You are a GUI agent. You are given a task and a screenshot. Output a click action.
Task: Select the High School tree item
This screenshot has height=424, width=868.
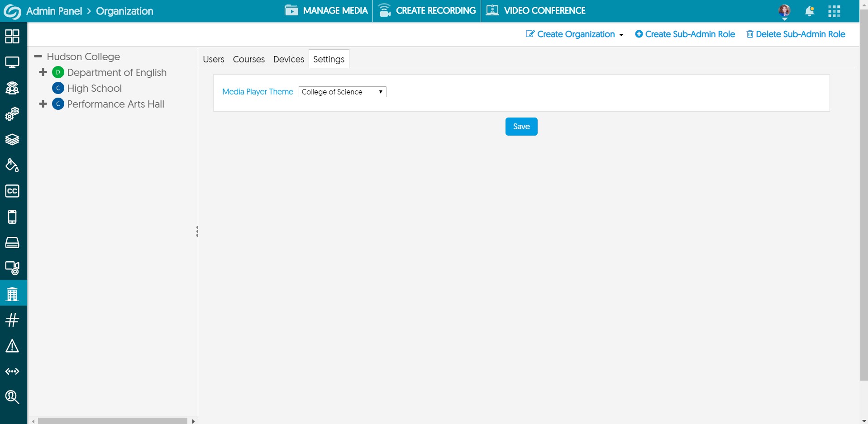click(94, 88)
